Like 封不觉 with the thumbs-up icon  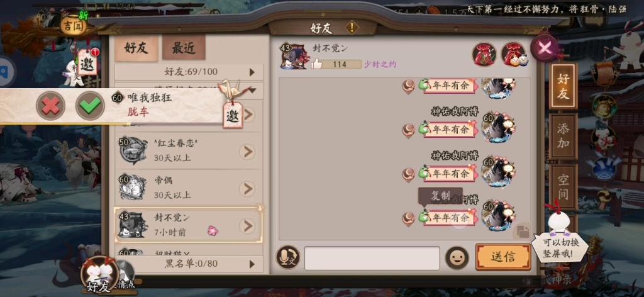316,64
